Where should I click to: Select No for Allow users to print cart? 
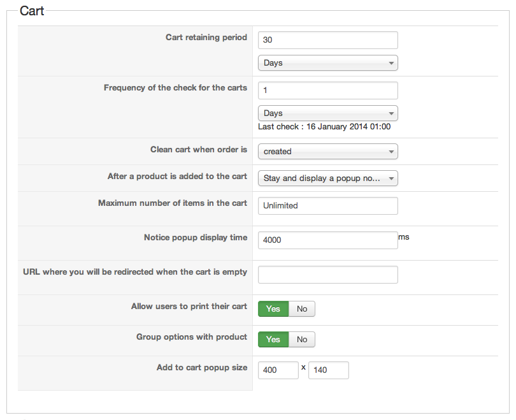click(302, 309)
